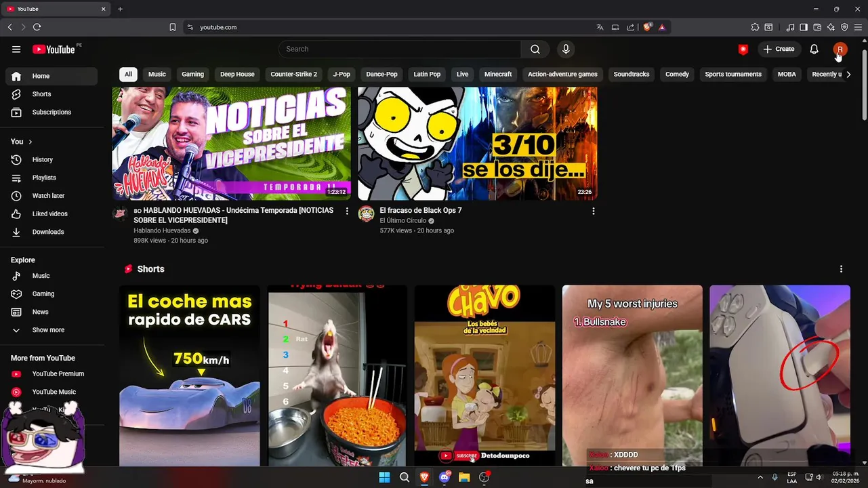Go to Home in the sidebar
The height and width of the screenshot is (488, 868).
point(51,76)
